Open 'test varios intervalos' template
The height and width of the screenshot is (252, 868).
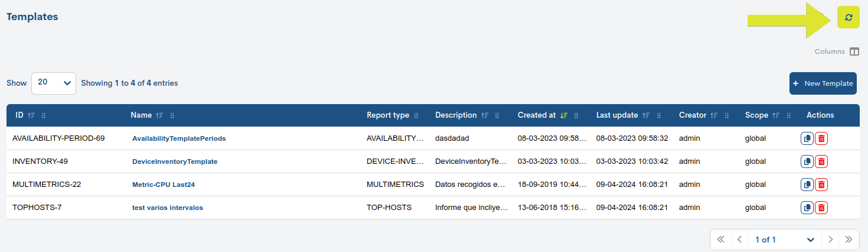pos(168,208)
